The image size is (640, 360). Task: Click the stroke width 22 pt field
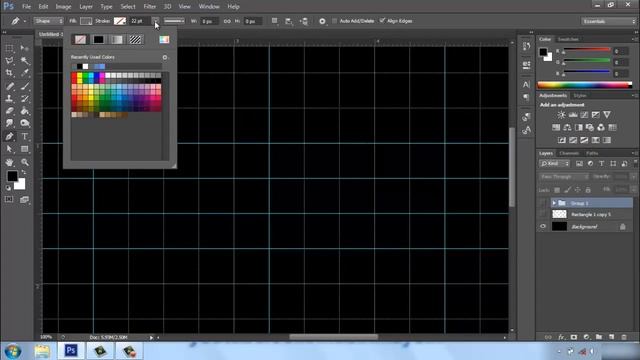(x=140, y=21)
